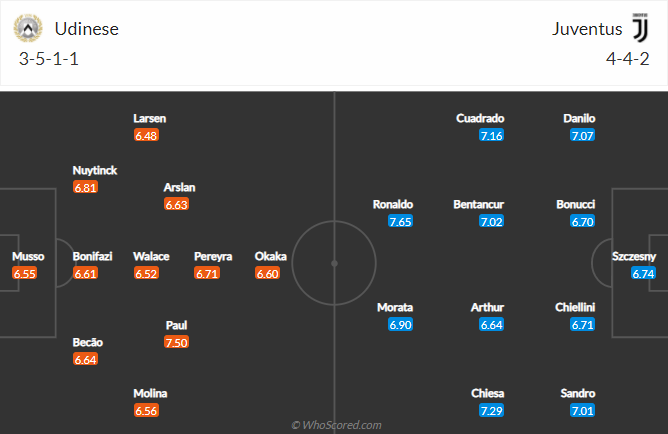Click the WhoScored.com watermark link
Viewport: 668px width, 434px height.
[x=336, y=425]
